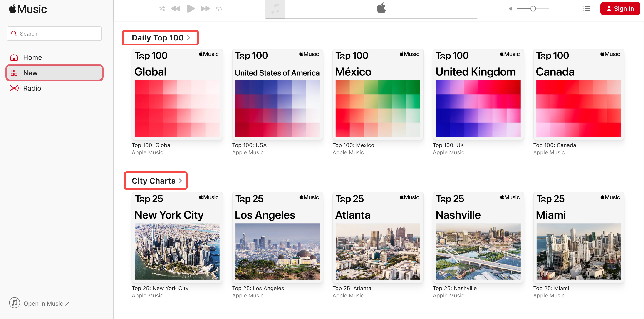Image resolution: width=644 pixels, height=319 pixels.
Task: Open the playing next queue list icon
Action: pos(587,9)
